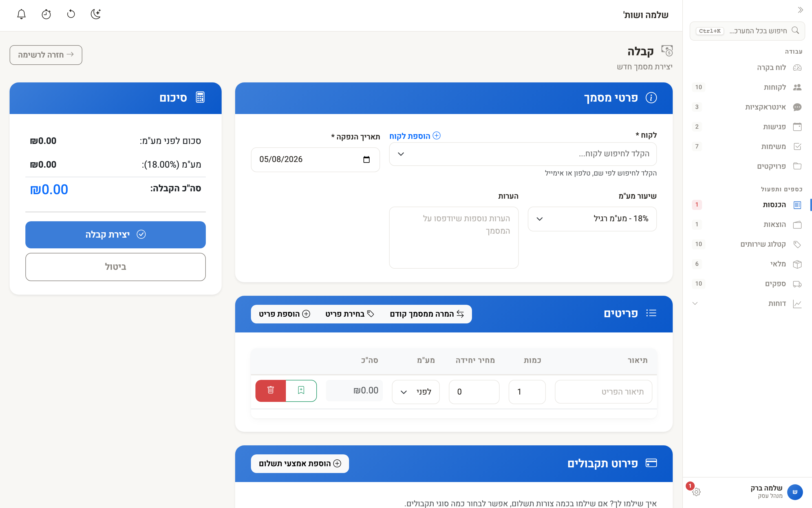
Task: Click בחירת פריט select item button
Action: click(350, 314)
